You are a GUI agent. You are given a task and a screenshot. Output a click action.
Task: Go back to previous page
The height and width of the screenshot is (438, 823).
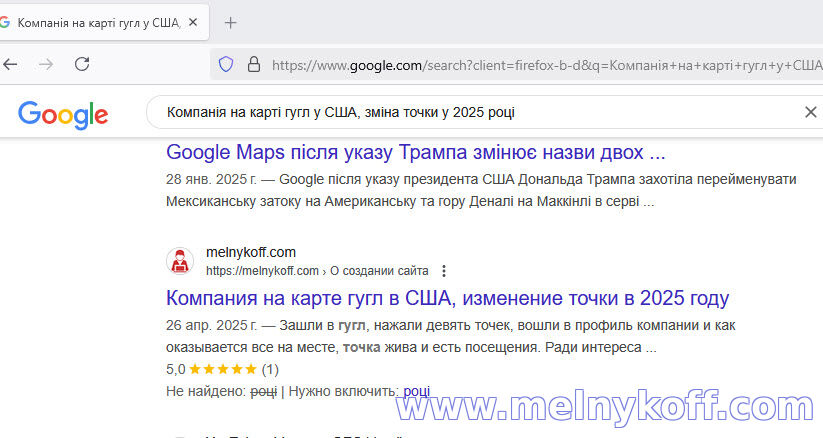click(10, 64)
